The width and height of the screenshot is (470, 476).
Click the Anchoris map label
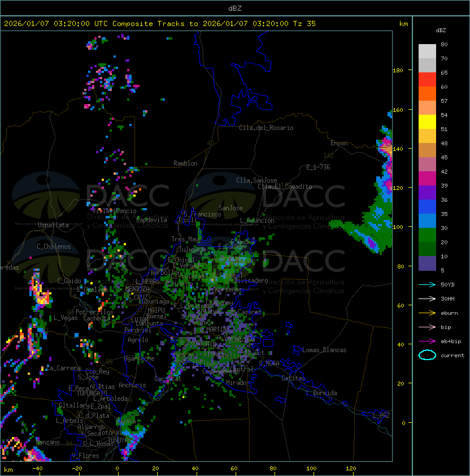pos(132,385)
